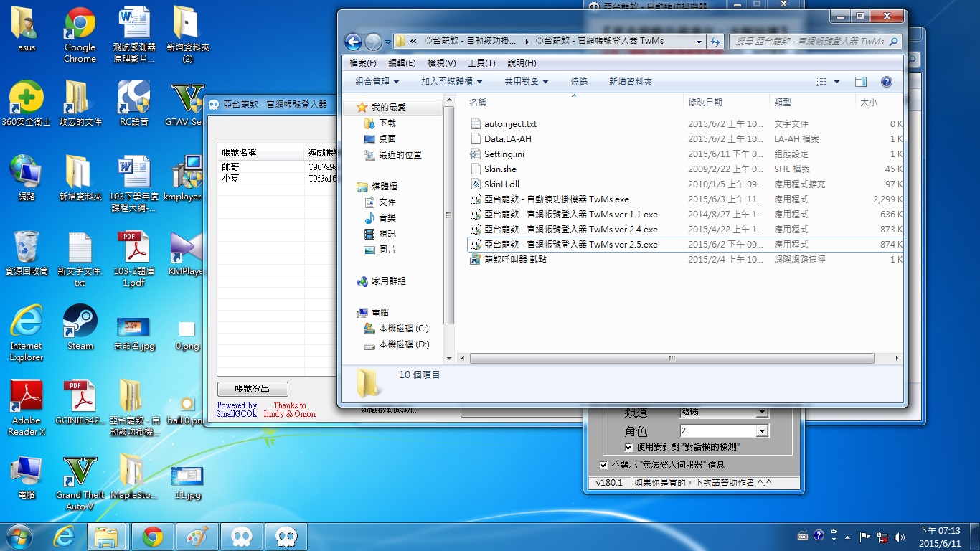The image size is (980, 551).
Task: Toggle the Explorer preview pane icon
Action: point(861,82)
